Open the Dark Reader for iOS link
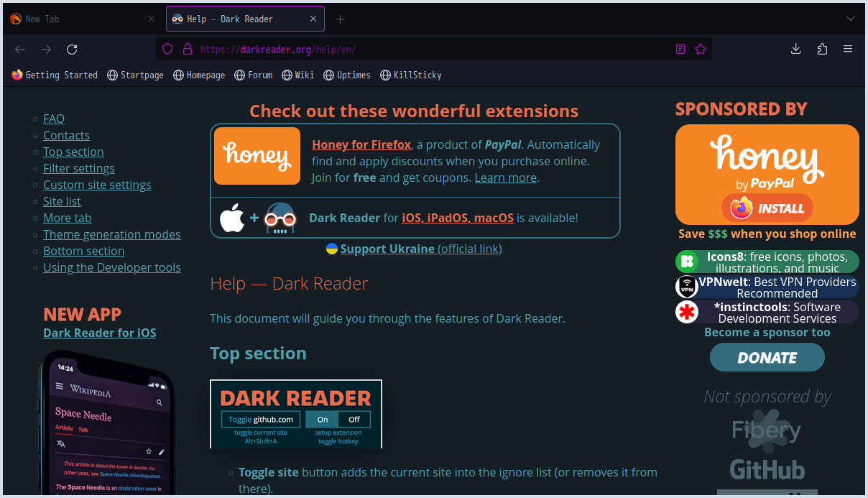The width and height of the screenshot is (868, 498). (x=100, y=333)
